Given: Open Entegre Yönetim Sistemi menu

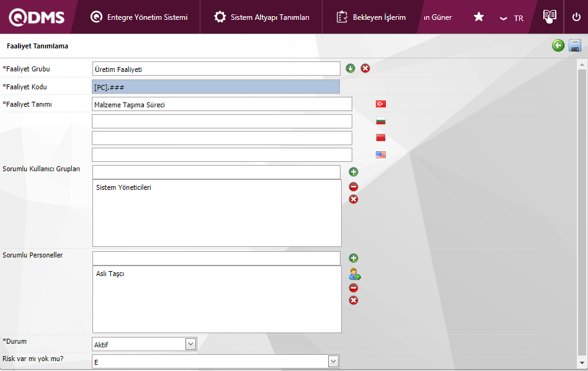Looking at the screenshot, I should pyautogui.click(x=139, y=17).
